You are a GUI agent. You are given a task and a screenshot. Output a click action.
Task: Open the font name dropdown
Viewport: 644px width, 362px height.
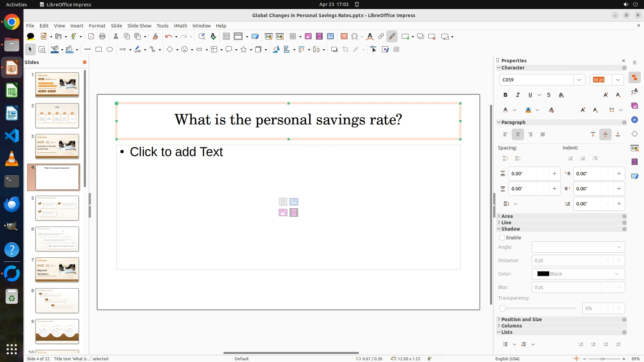[579, 80]
